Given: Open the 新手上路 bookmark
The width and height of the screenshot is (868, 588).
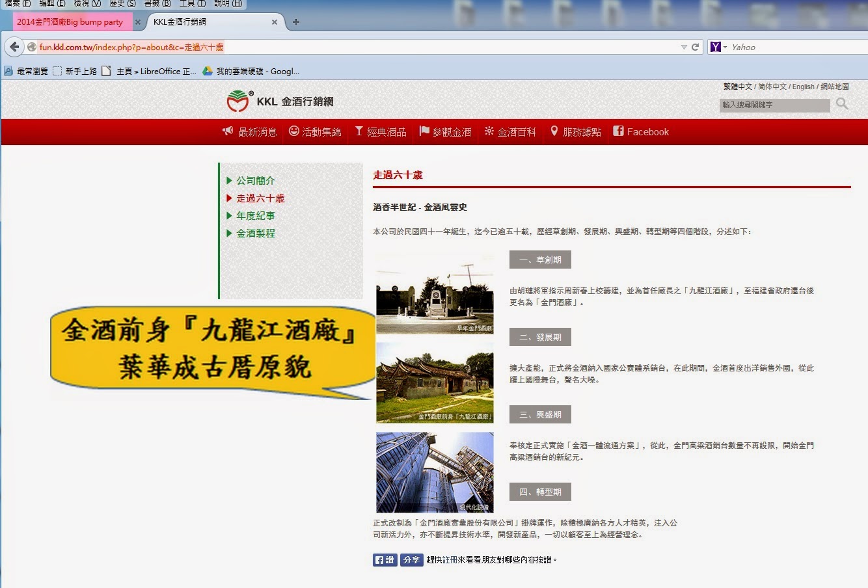Looking at the screenshot, I should [x=75, y=71].
